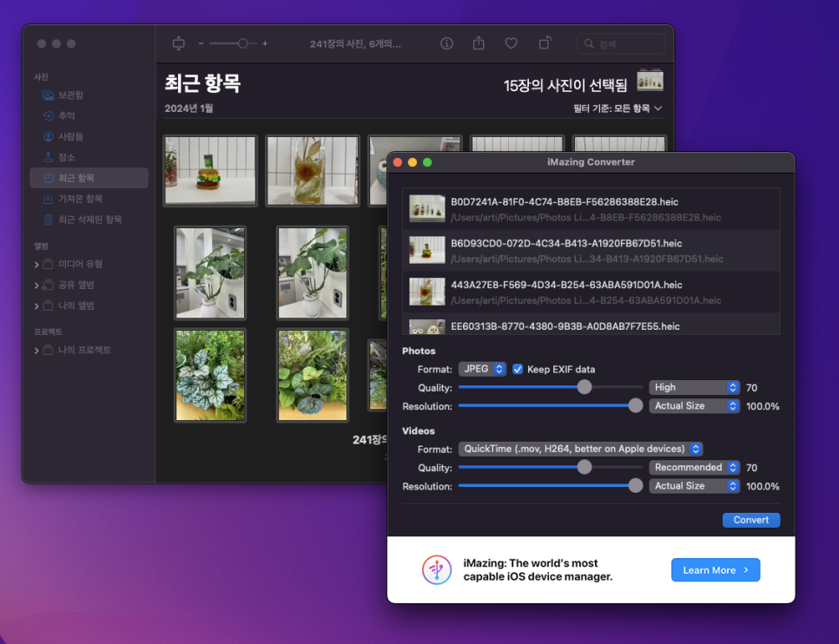Screen dimensions: 839x644
Task: Open the photo quality High dropdown
Action: pos(694,387)
